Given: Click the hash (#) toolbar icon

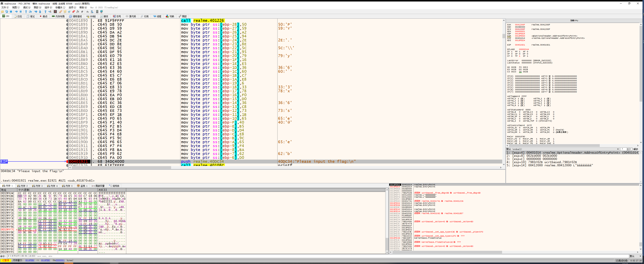Looking at the screenshot, I should coord(82,12).
